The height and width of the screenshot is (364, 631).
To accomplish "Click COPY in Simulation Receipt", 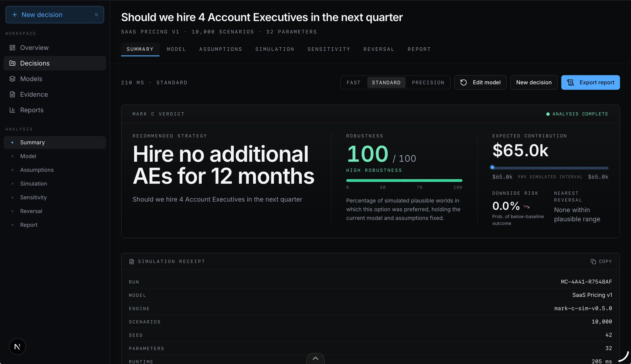I will [x=601, y=262].
